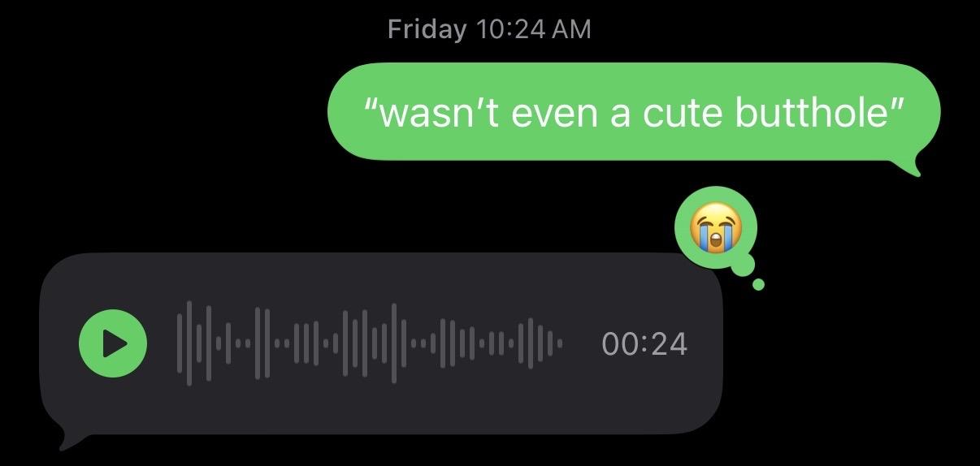Image resolution: width=980 pixels, height=466 pixels.
Task: Play the 00:24 voice message
Action: tap(113, 343)
